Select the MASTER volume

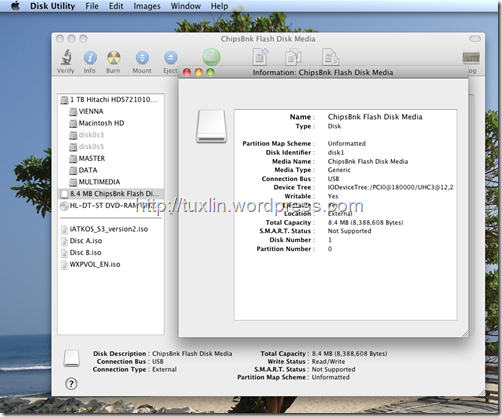[111, 158]
